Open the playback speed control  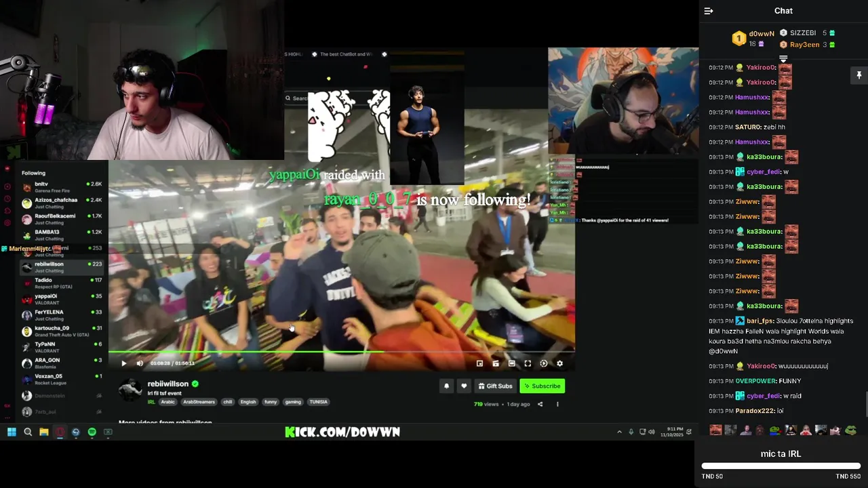pos(544,363)
